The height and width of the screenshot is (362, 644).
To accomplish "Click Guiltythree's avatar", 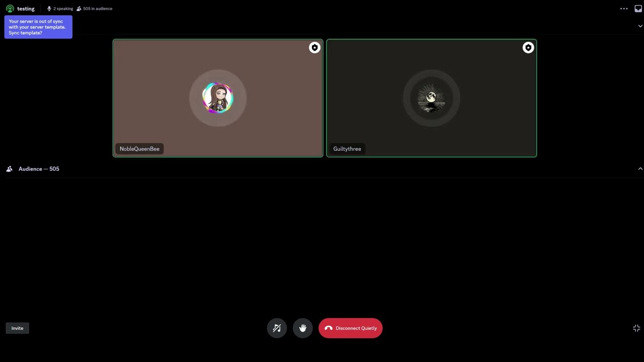I will click(x=431, y=98).
